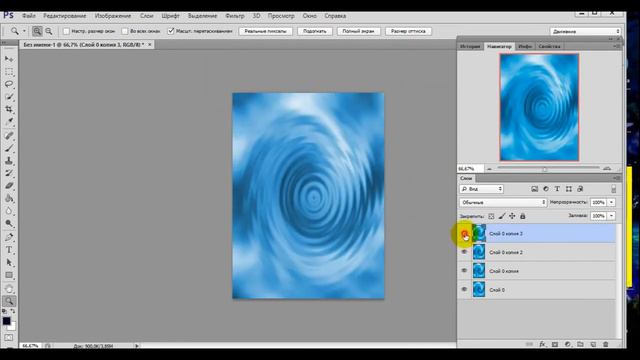
Task: Create a new layer
Action: (x=593, y=344)
